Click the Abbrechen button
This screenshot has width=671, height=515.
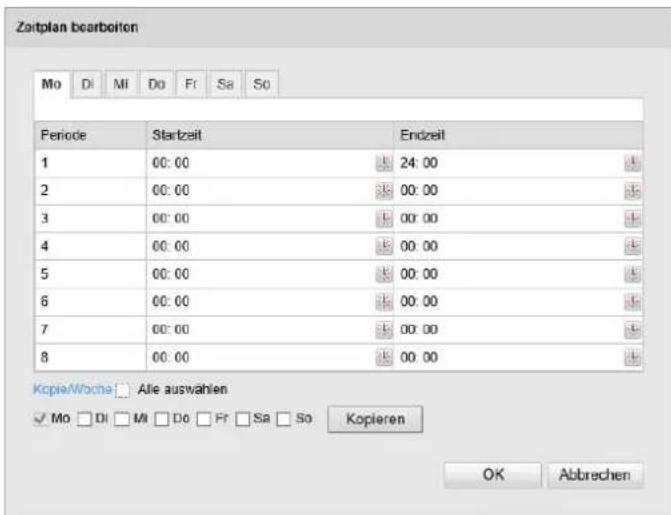click(x=595, y=475)
